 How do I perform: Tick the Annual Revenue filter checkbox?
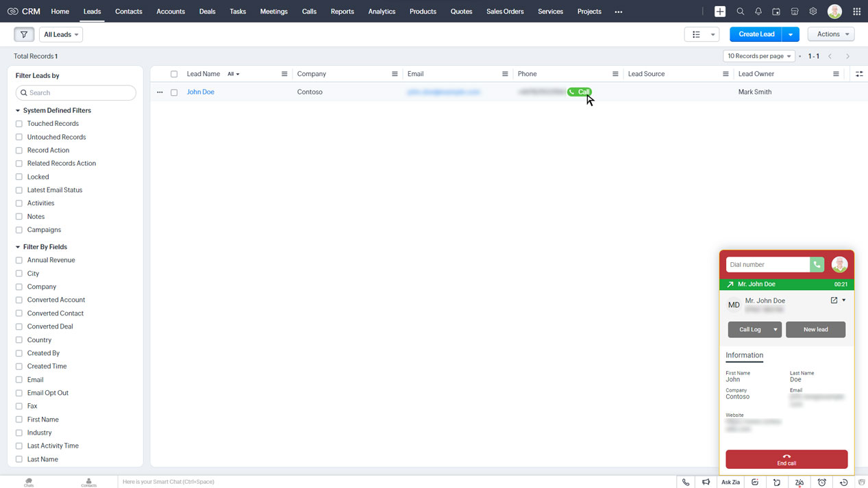(19, 260)
